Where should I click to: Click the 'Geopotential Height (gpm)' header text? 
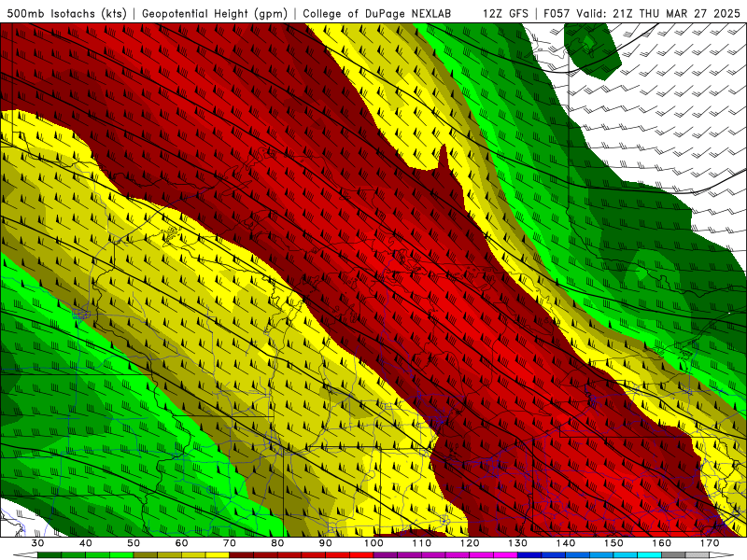pos(215,13)
